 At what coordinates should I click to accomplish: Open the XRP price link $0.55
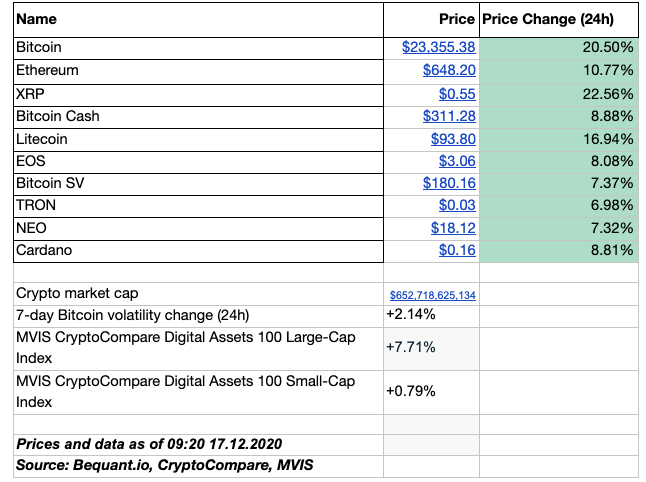coord(457,94)
